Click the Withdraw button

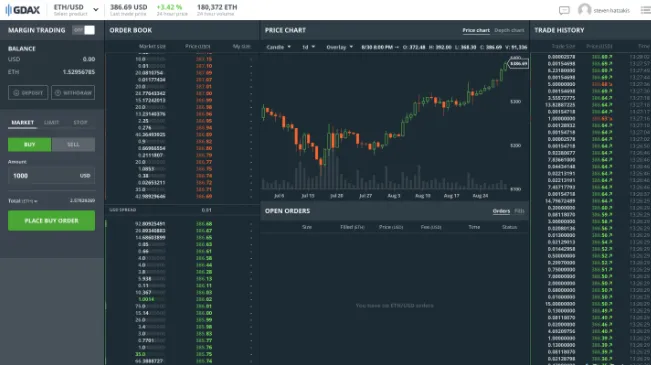(x=73, y=93)
